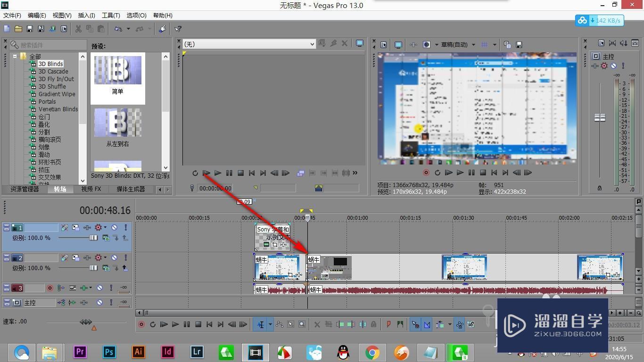644x362 pixels.
Task: Switch to the 资源管理器 tab
Action: click(x=25, y=189)
